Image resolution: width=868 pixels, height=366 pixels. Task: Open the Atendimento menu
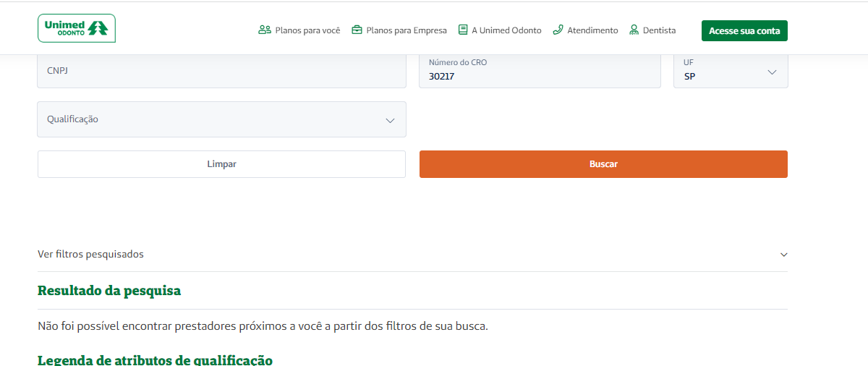[592, 30]
